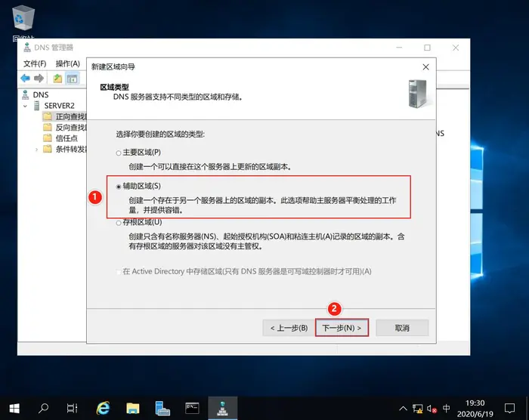The image size is (529, 420).
Task: Open Server Manager from the taskbar
Action: [162, 409]
